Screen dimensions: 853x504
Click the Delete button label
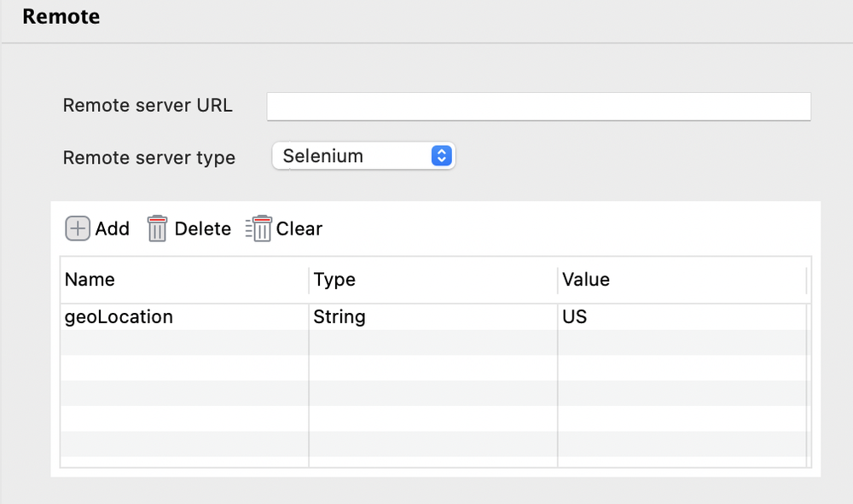[x=202, y=229]
